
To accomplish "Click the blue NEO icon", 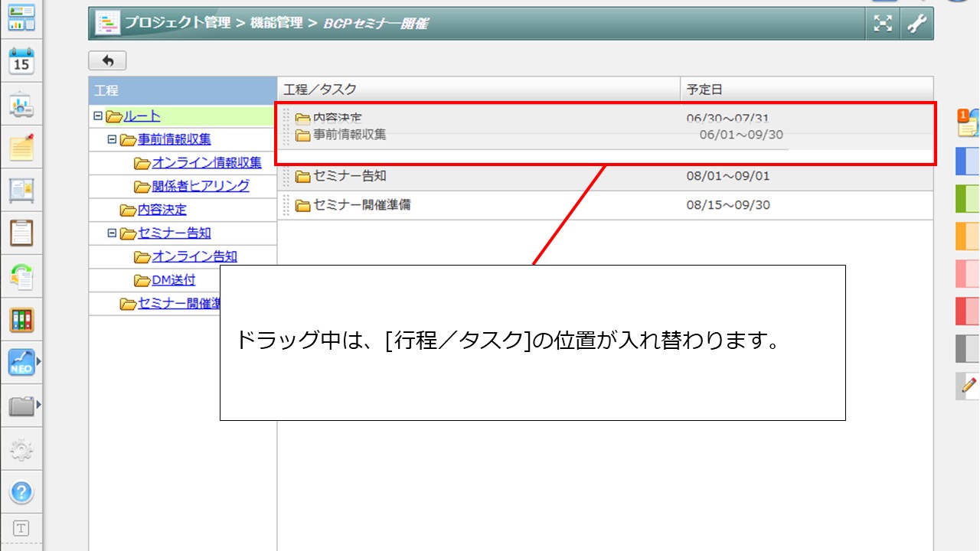I will [21, 362].
